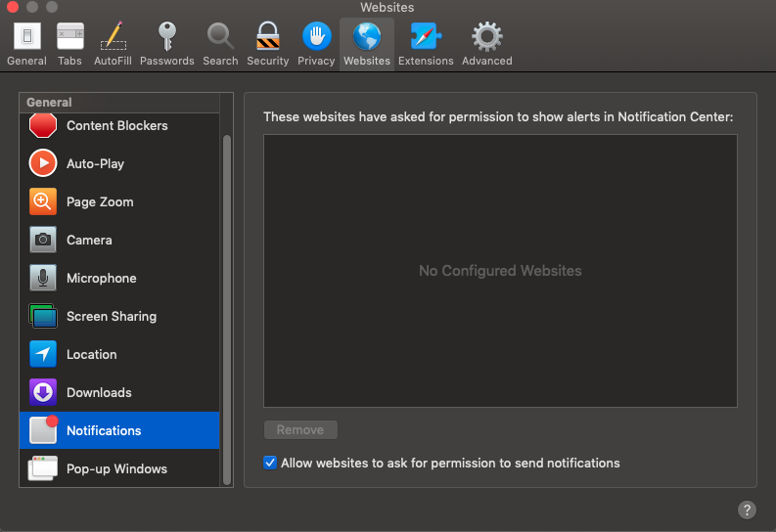This screenshot has height=532, width=776.
Task: Close the Websites preferences window
Action: pos(13,7)
